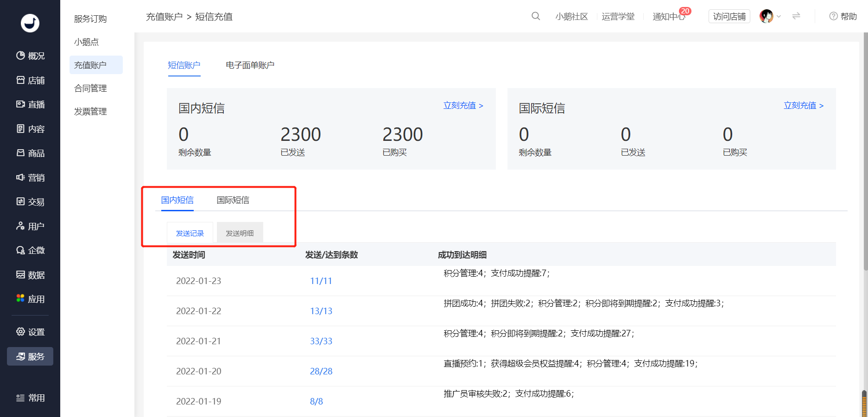Select the 发送明细 sub-tab
The image size is (868, 417).
coord(240,233)
